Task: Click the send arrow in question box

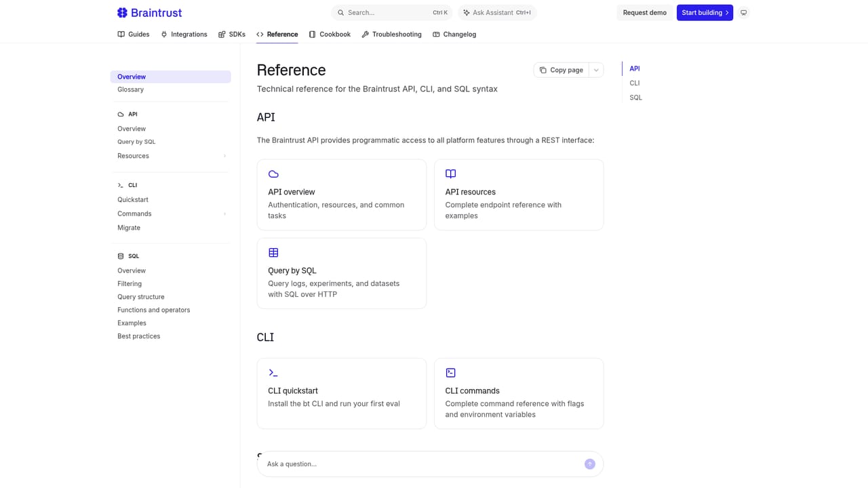Action: pyautogui.click(x=590, y=464)
